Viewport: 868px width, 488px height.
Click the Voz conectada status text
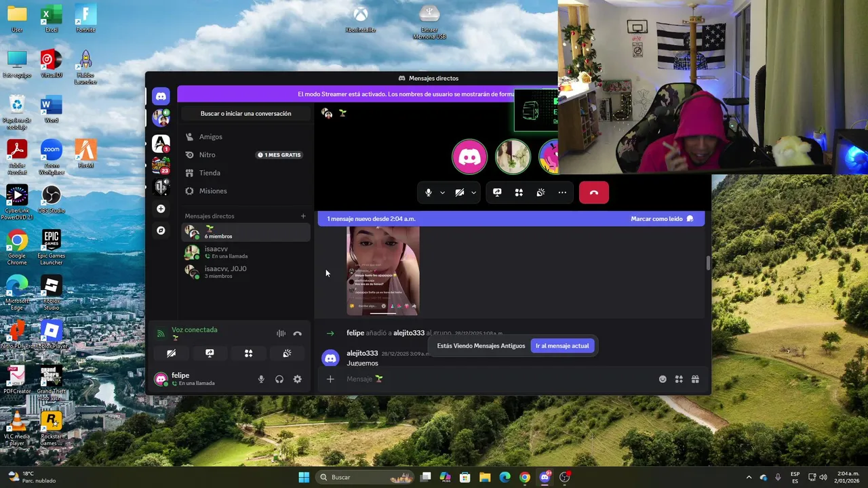pyautogui.click(x=195, y=329)
